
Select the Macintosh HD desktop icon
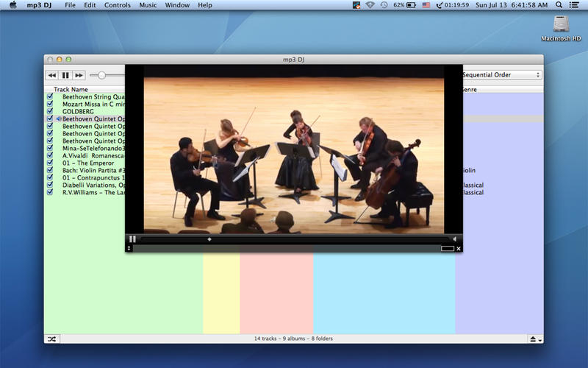561,28
